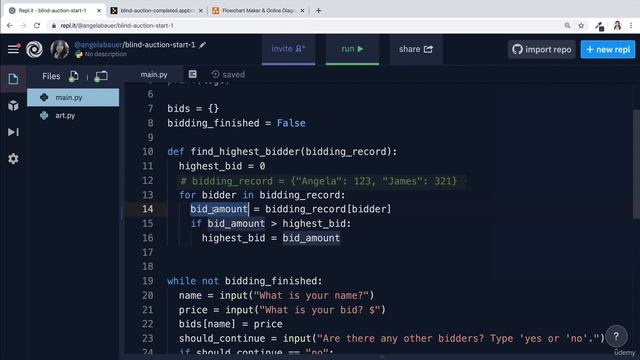
Task: Create a new repl
Action: coord(608,49)
